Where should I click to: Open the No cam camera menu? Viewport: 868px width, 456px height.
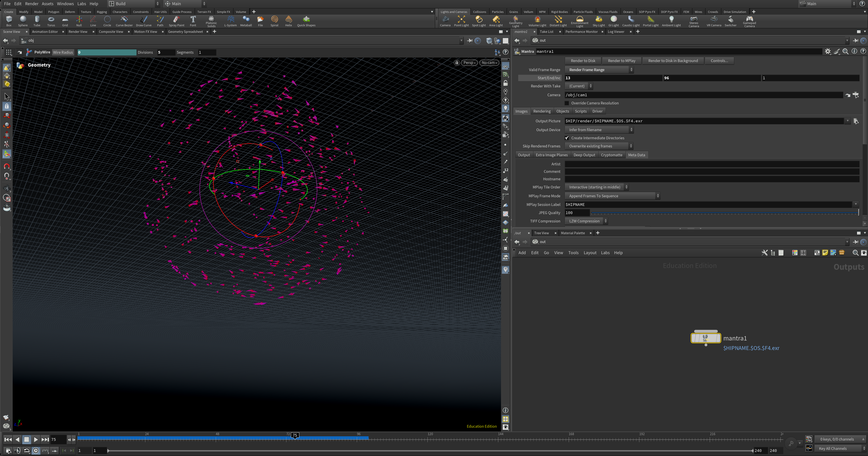489,63
